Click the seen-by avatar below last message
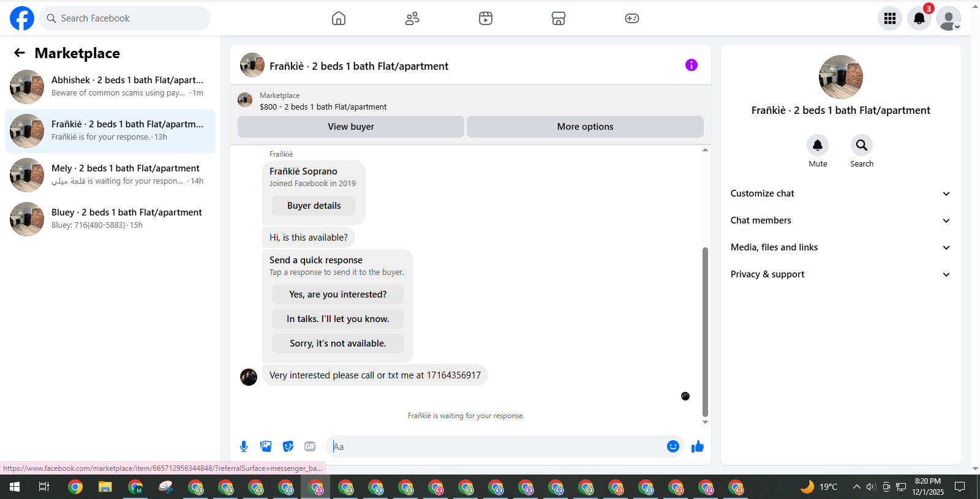980x499 pixels. point(685,396)
